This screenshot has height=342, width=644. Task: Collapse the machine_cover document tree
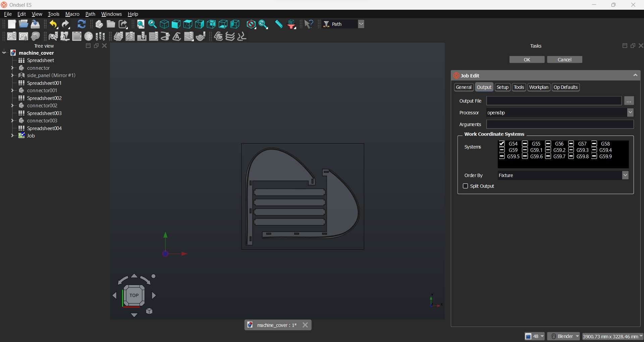click(x=4, y=53)
